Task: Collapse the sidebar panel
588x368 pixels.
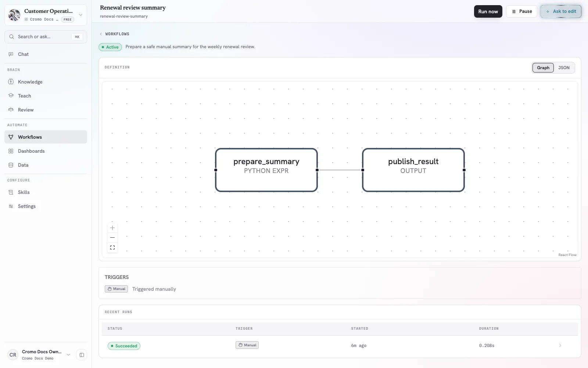Action: coord(82,355)
